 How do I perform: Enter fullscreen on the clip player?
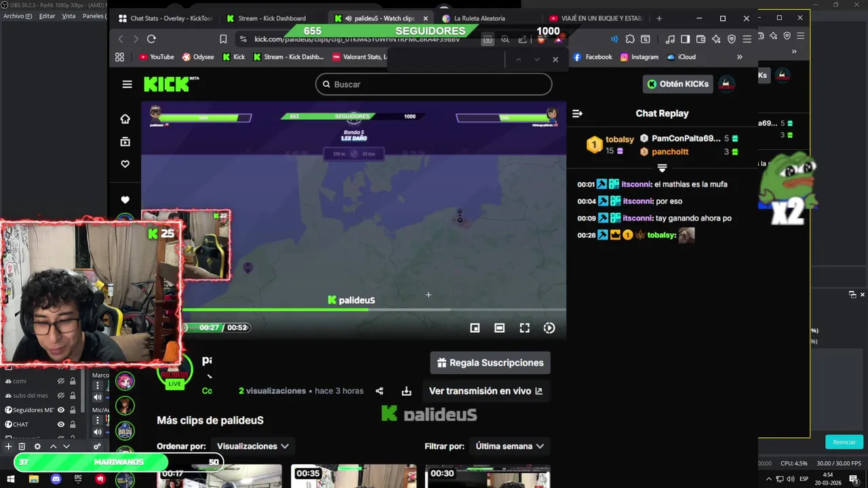pos(524,328)
